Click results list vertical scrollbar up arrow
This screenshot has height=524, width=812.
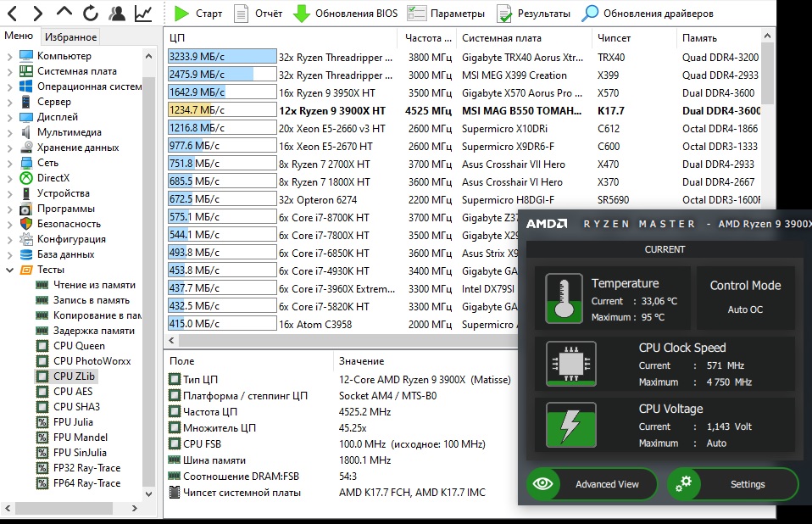tap(767, 36)
